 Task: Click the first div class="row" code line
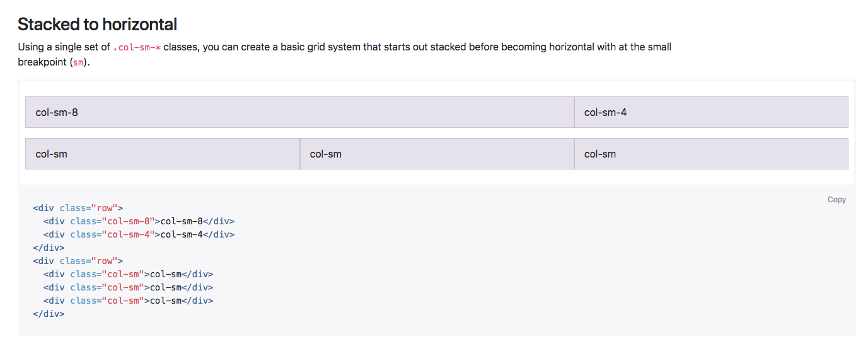[x=78, y=208]
